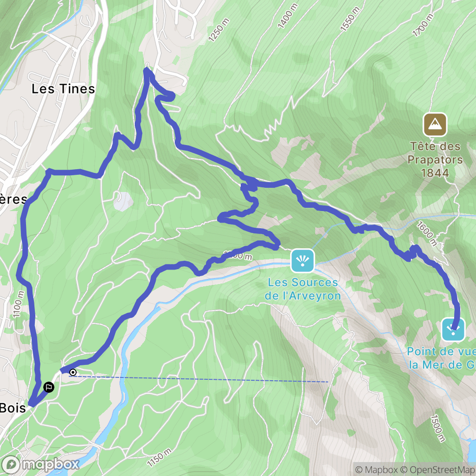Click the 1700 m contour label
Screen dimensions: 476x476
click(x=423, y=25)
